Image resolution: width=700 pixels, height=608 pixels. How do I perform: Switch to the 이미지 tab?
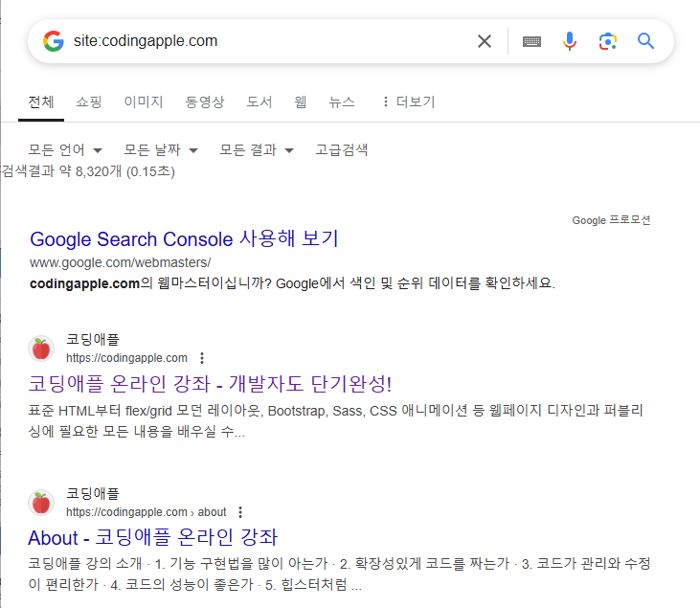coord(144,101)
